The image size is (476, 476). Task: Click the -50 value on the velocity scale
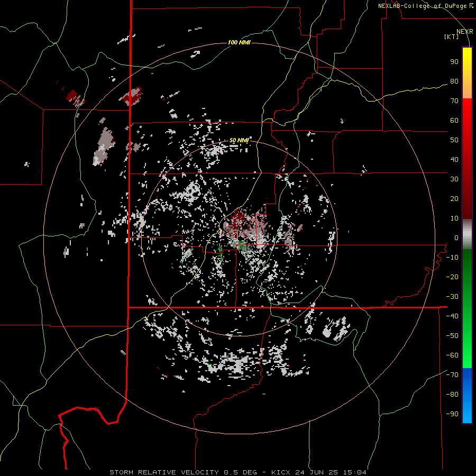pos(452,335)
